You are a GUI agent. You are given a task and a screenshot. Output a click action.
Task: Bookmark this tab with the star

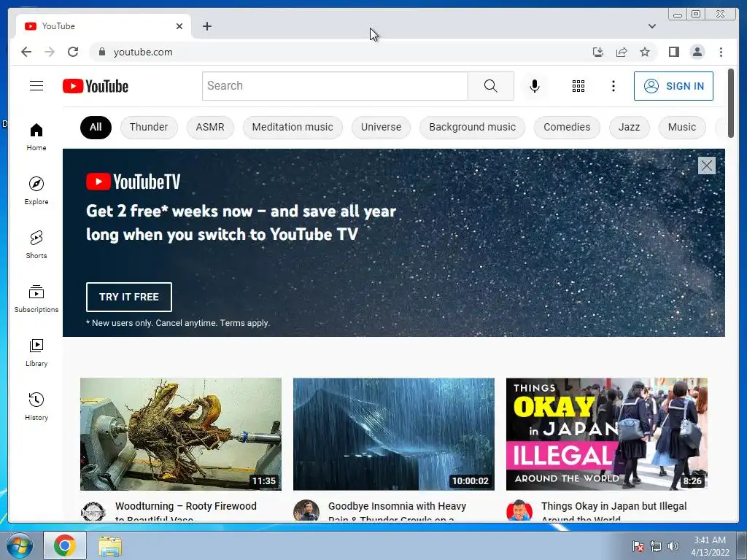[x=645, y=52]
